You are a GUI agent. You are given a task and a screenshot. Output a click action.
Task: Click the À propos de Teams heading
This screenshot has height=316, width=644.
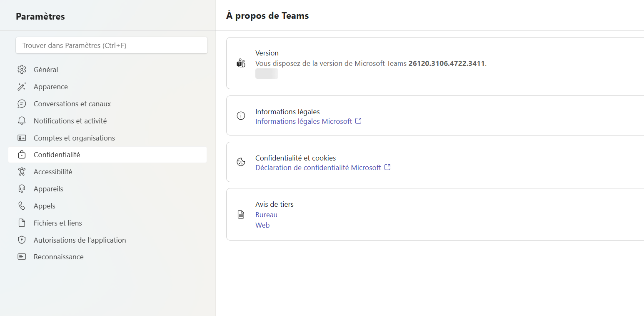[267, 16]
